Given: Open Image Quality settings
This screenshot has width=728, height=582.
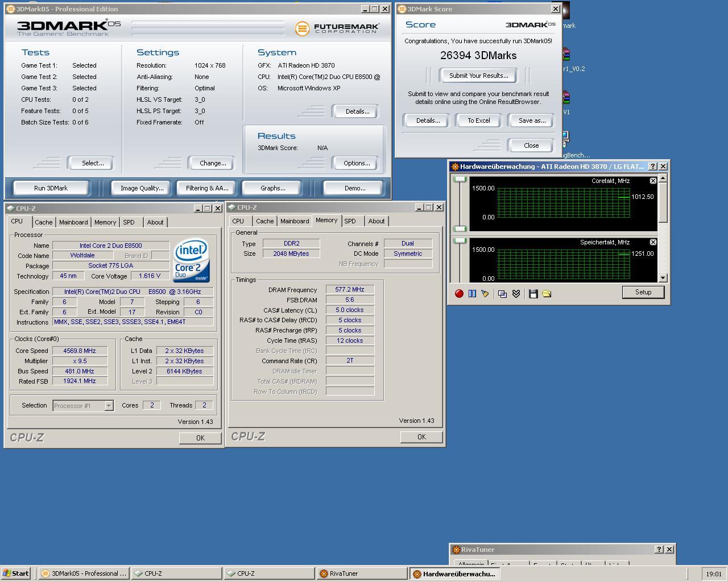Looking at the screenshot, I should pyautogui.click(x=142, y=188).
